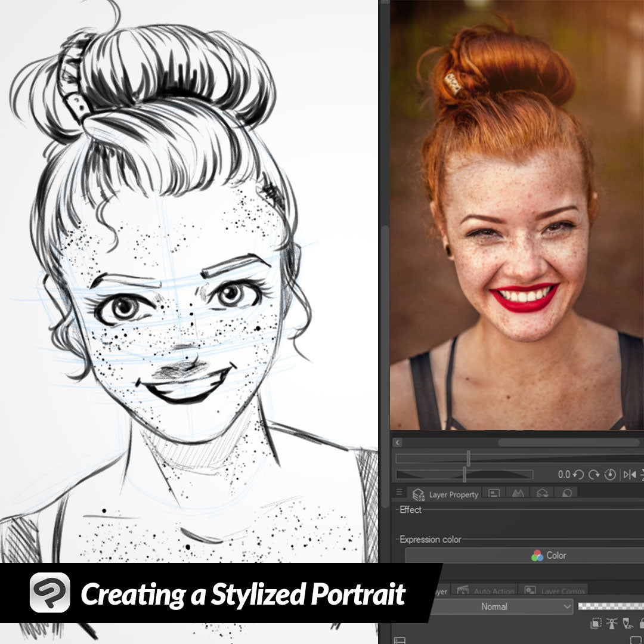644x644 pixels.
Task: Click the Clip to Layer Below icon
Action: pyautogui.click(x=596, y=624)
